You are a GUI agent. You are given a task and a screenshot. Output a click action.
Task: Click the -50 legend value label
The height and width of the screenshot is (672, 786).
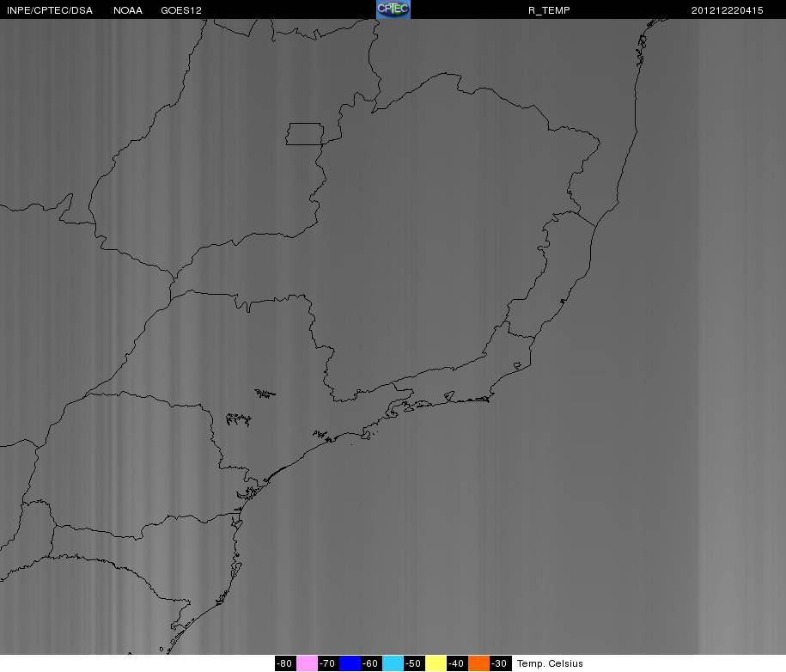click(414, 663)
